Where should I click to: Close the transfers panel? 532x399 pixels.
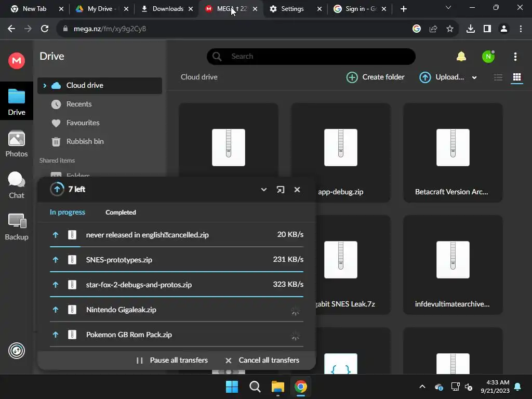point(297,190)
